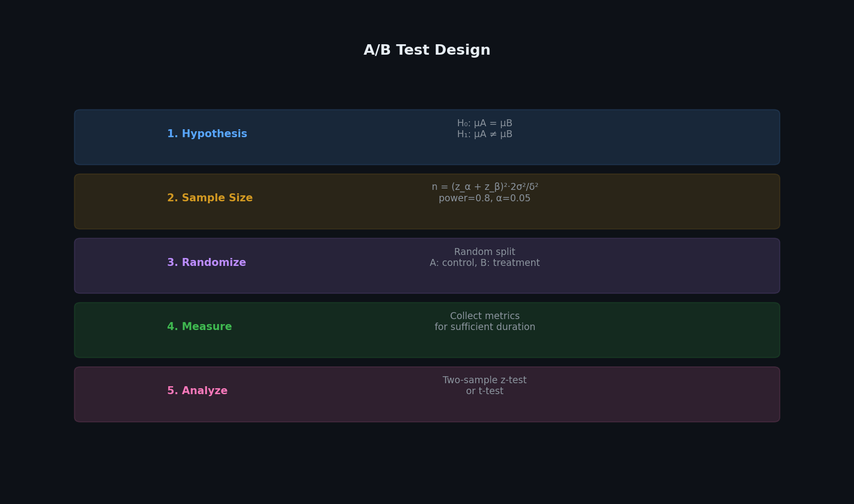The height and width of the screenshot is (504, 854).
Task: Select the '3. Randomize' step label
Action: click(206, 262)
